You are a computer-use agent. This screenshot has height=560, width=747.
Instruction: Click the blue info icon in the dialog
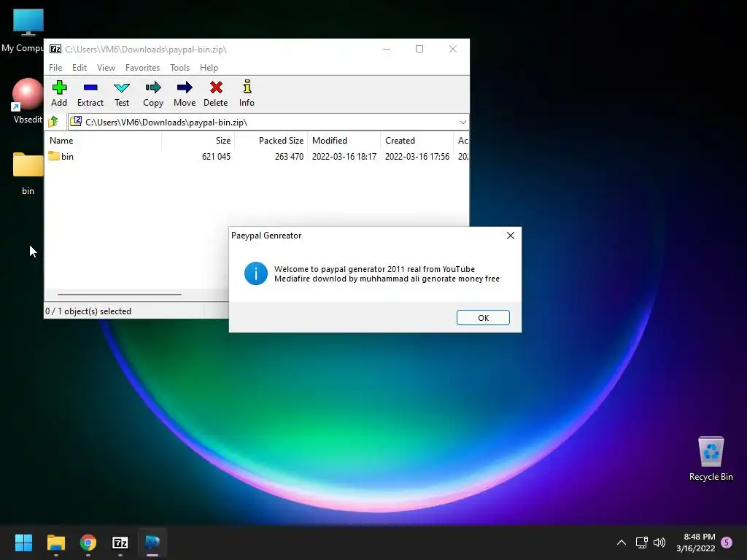pyautogui.click(x=256, y=273)
